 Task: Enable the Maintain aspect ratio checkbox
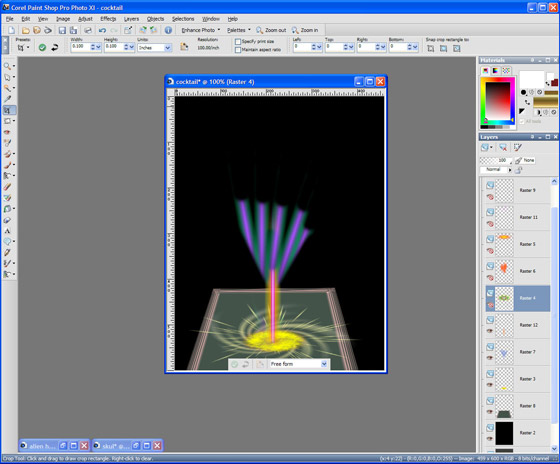tap(238, 50)
